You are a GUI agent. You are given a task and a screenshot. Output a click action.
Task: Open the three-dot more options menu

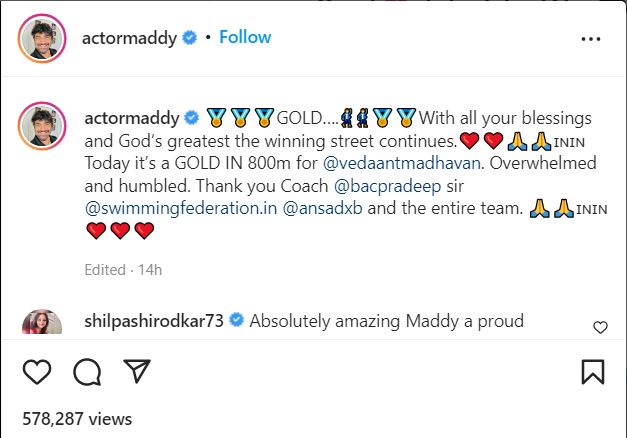click(x=591, y=39)
